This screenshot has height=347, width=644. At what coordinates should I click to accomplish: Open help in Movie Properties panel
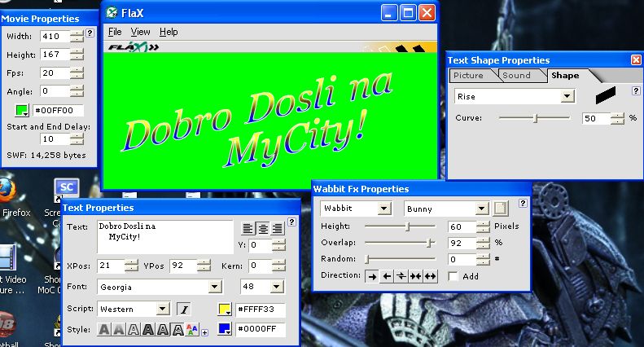tap(90, 33)
